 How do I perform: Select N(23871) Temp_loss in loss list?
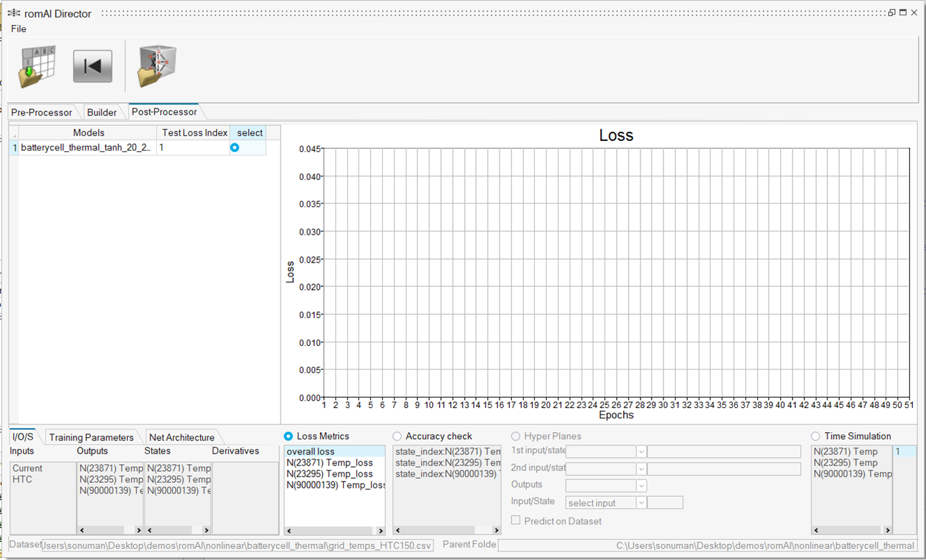click(329, 463)
